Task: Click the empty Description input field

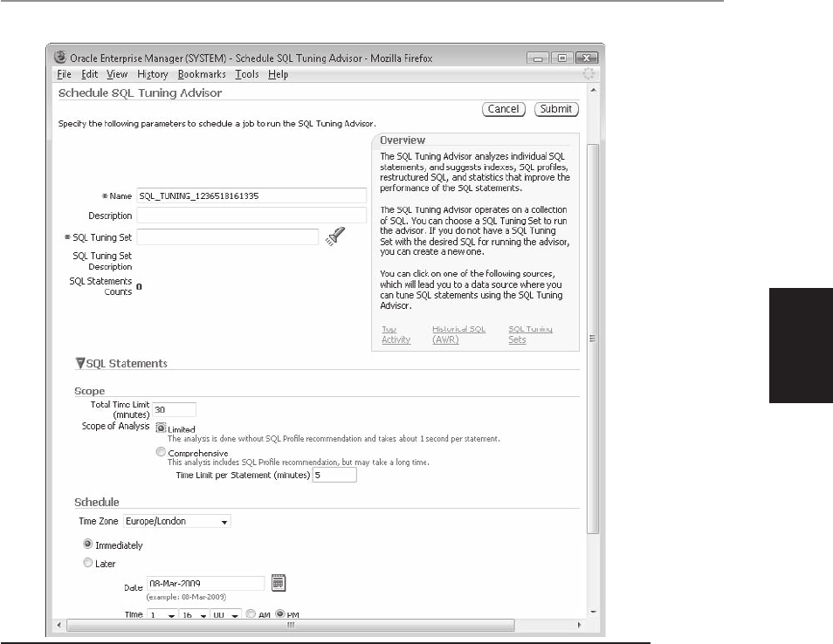Action: tap(251, 216)
